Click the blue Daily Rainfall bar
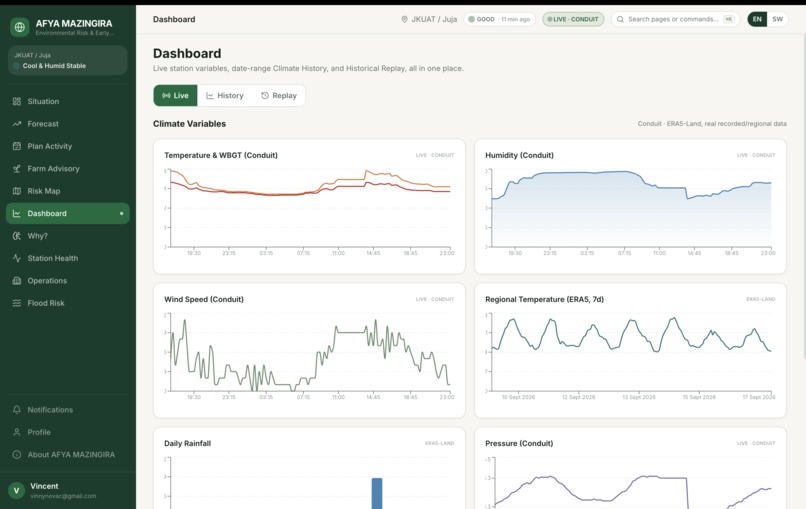This screenshot has width=806, height=509. (x=377, y=494)
